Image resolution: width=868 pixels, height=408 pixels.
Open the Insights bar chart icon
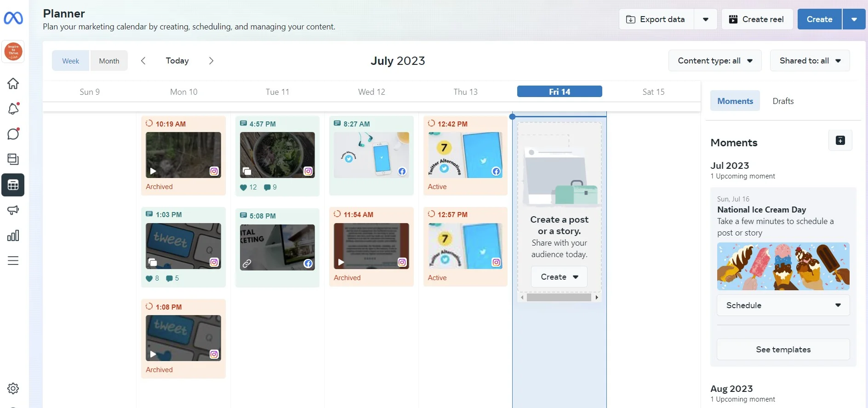pyautogui.click(x=13, y=236)
